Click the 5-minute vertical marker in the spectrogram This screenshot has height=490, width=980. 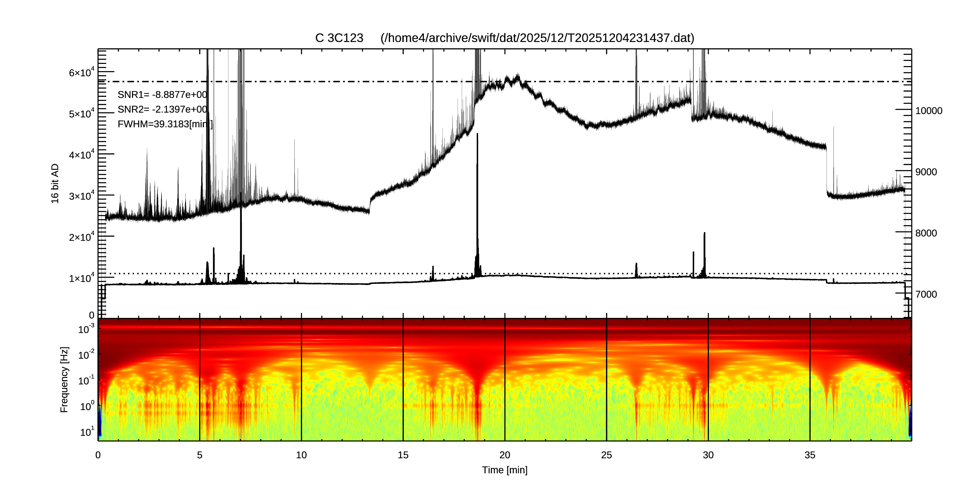[200, 380]
